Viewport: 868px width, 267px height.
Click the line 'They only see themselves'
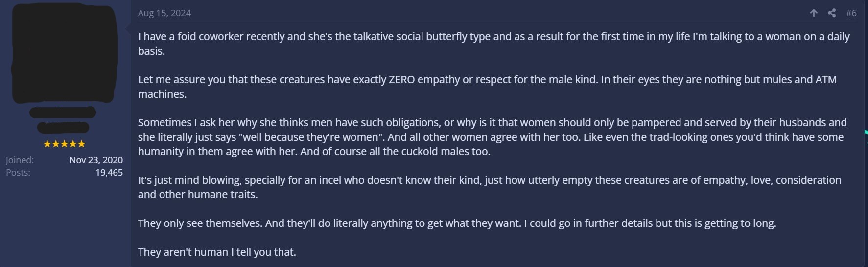(x=457, y=223)
